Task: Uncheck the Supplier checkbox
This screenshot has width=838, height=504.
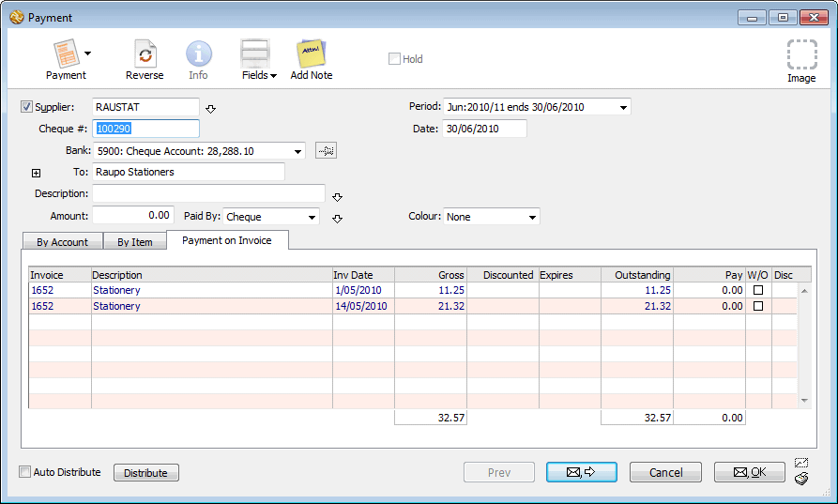Action: [x=26, y=107]
